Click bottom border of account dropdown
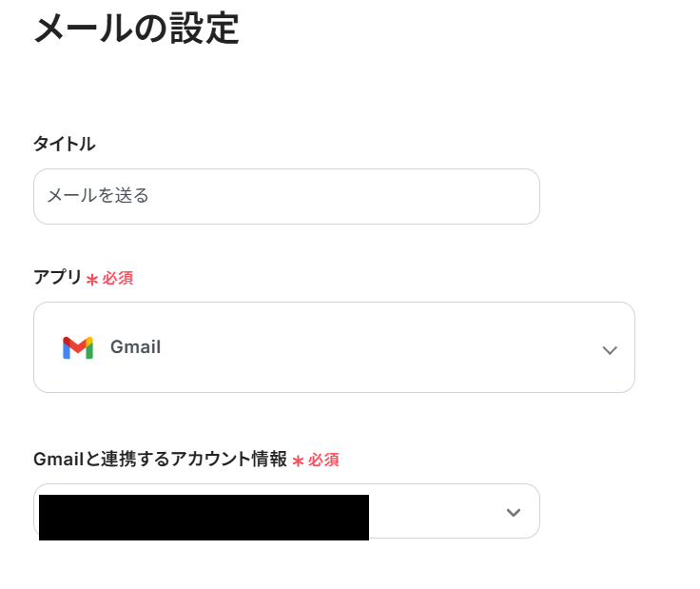Screen dimensions: 700x589 (x=285, y=538)
